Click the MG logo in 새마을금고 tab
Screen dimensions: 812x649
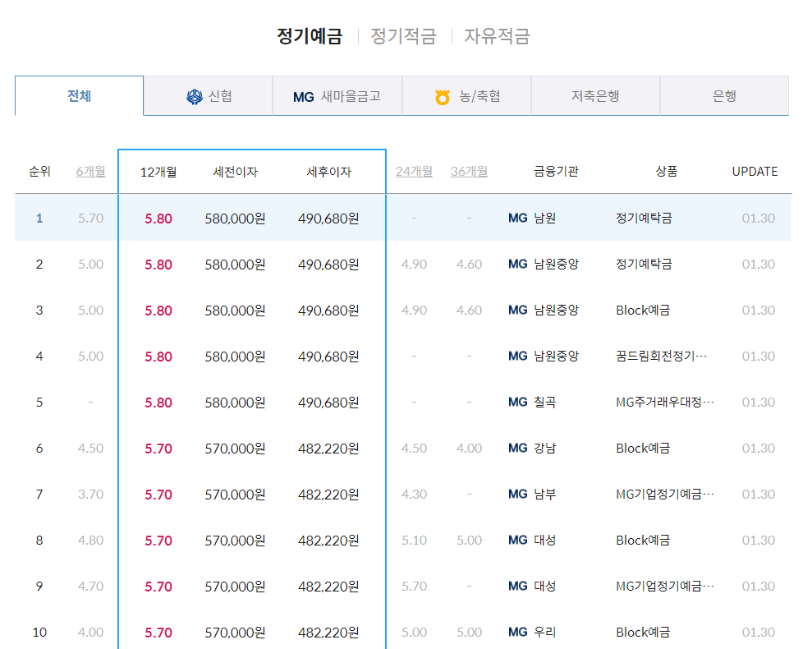pyautogui.click(x=304, y=97)
